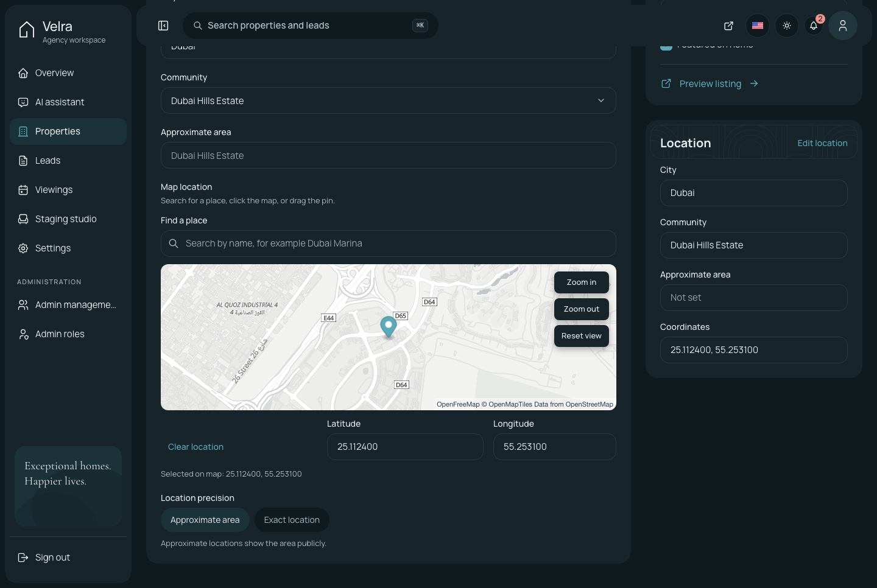Click the Preview listing arrow icon
This screenshot has width=877, height=588.
click(x=754, y=83)
